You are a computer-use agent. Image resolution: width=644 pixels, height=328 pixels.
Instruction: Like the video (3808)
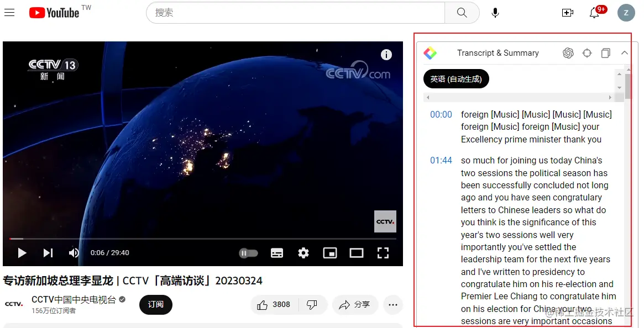coord(274,305)
